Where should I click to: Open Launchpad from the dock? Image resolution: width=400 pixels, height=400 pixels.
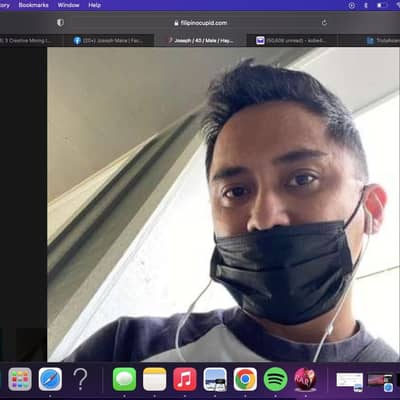(x=20, y=379)
